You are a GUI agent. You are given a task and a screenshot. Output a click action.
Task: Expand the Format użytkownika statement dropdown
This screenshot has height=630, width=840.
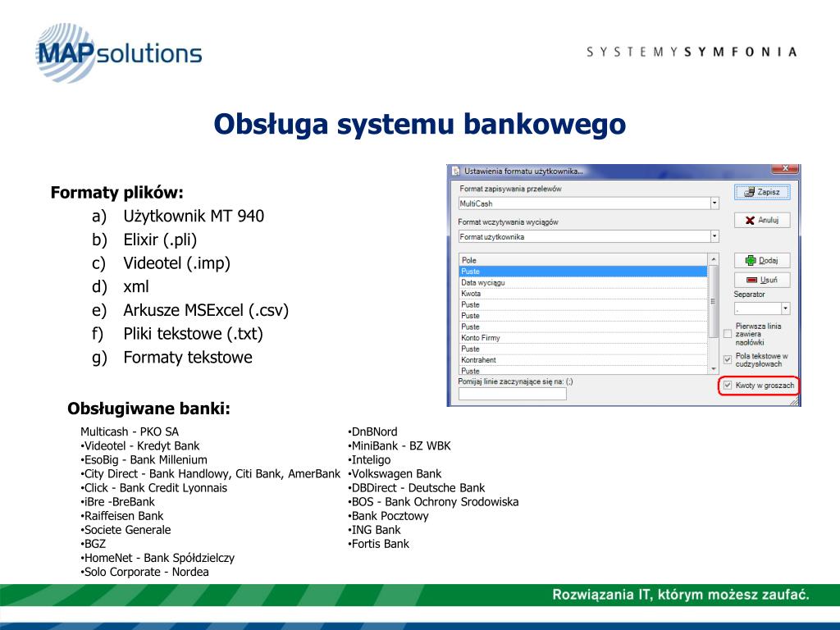pyautogui.click(x=714, y=237)
